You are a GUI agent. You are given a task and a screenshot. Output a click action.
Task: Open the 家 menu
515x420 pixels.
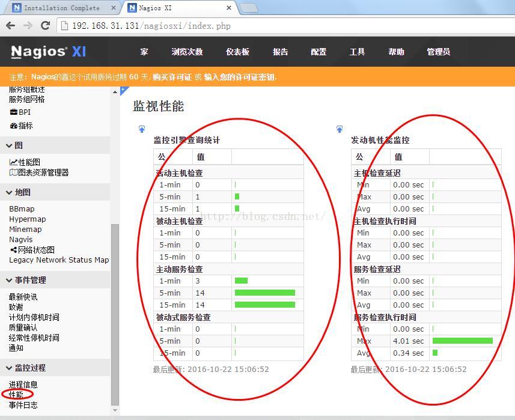click(x=144, y=52)
